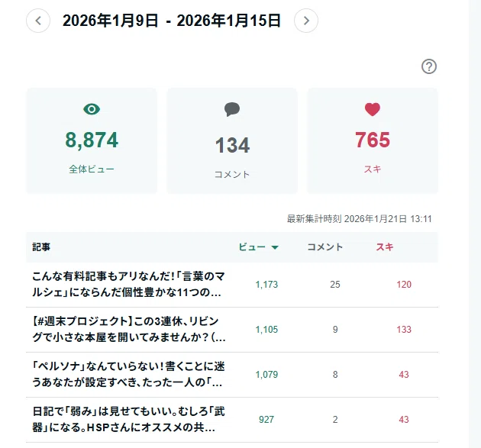Select the 8,874 全体ビュー card
Viewport: 481px width, 448px height.
(x=92, y=140)
